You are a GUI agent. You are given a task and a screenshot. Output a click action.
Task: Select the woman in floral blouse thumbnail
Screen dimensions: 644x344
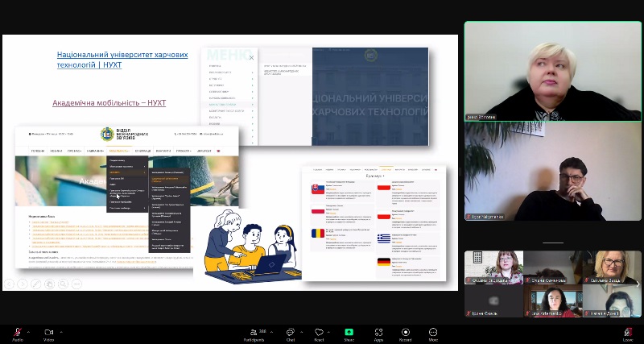click(493, 267)
